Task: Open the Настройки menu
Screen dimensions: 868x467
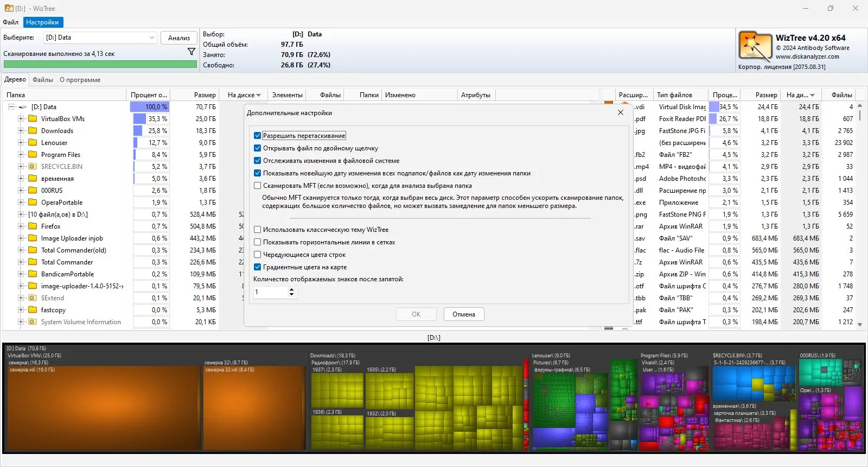Action: point(42,22)
